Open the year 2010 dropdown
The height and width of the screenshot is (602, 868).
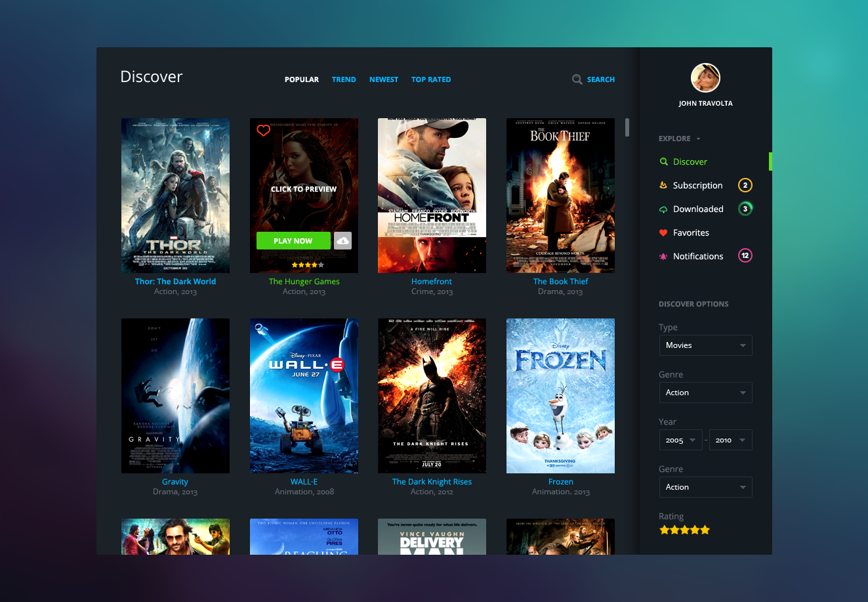tap(730, 440)
